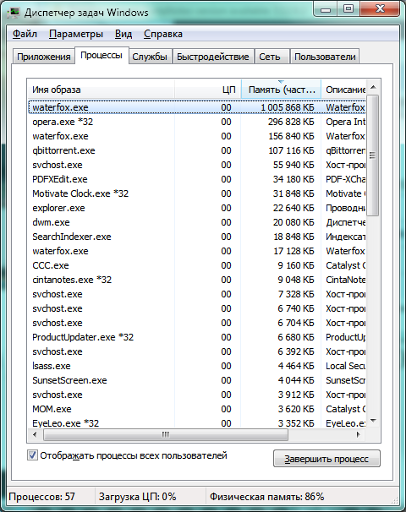Select waterfox.exe using 156 840 КБ
The image size is (406, 512).
197,136
